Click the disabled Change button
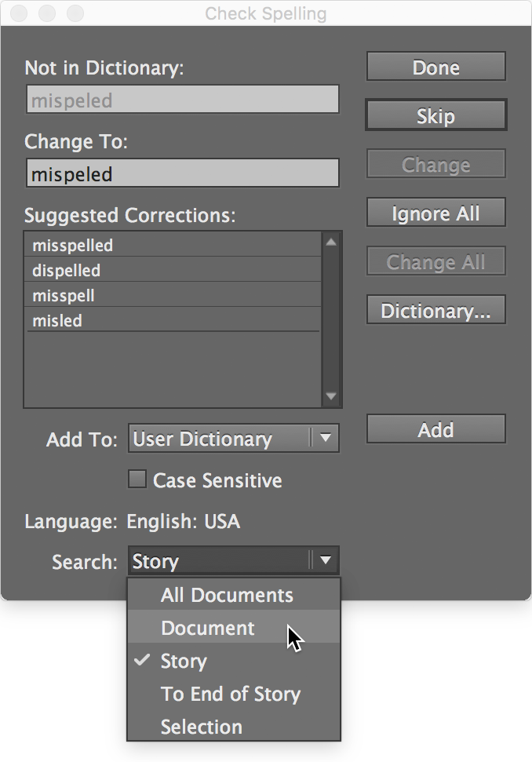The height and width of the screenshot is (762, 532). click(x=435, y=163)
